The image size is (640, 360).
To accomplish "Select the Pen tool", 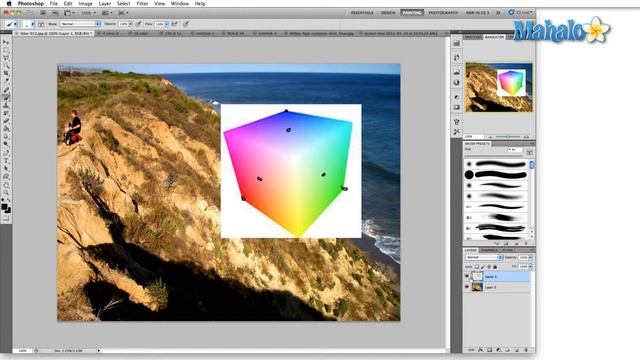I will pos(6,153).
